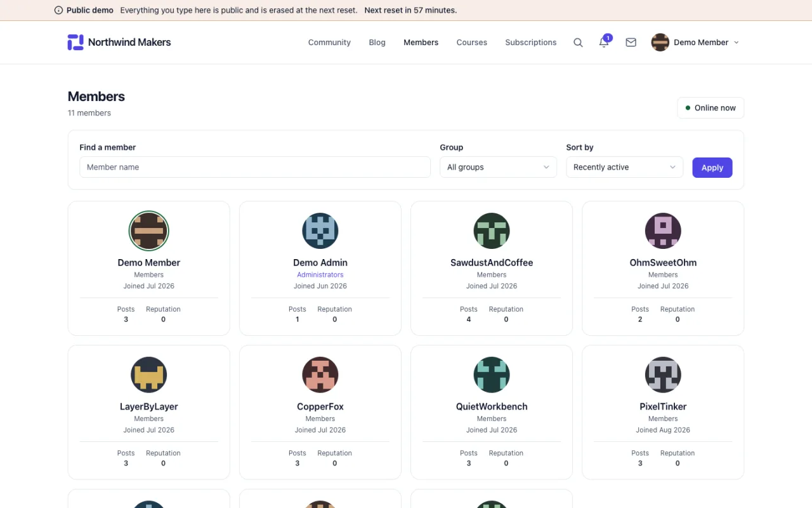Open Demo Admin avatar

pos(320,231)
